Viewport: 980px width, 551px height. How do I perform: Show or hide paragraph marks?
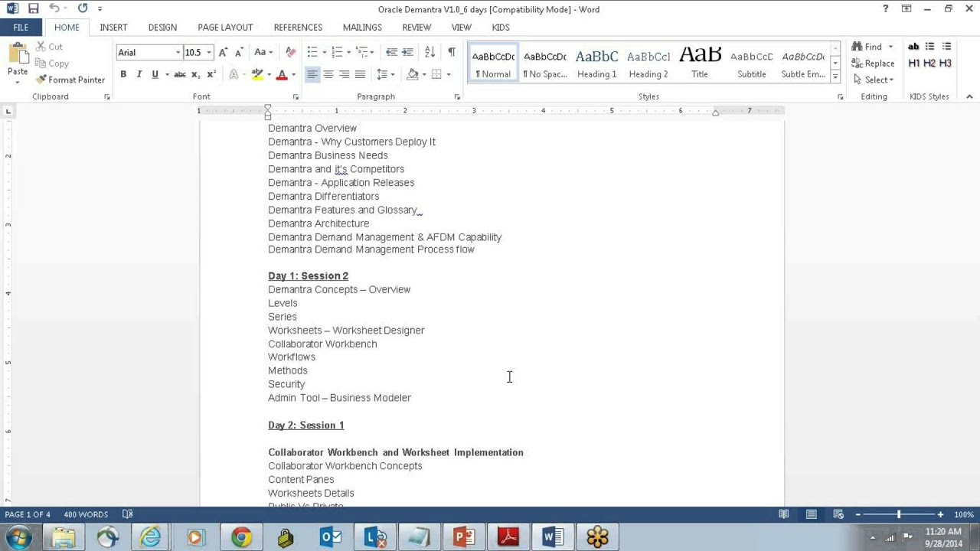452,52
